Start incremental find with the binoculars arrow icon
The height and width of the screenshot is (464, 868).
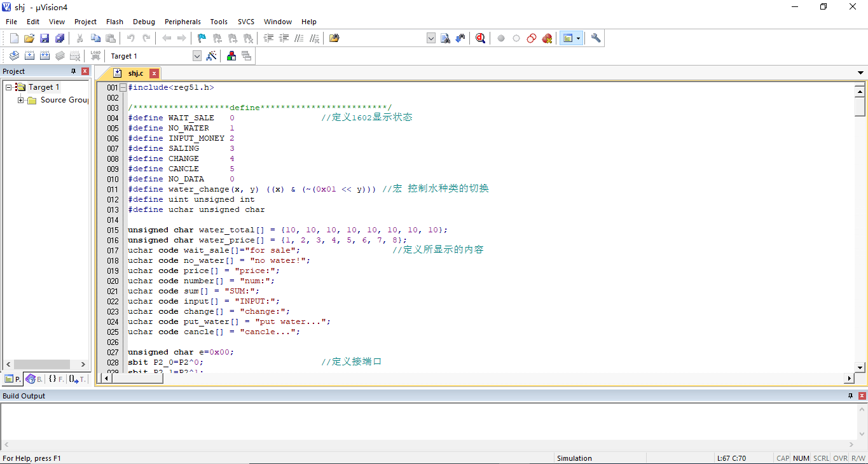460,38
